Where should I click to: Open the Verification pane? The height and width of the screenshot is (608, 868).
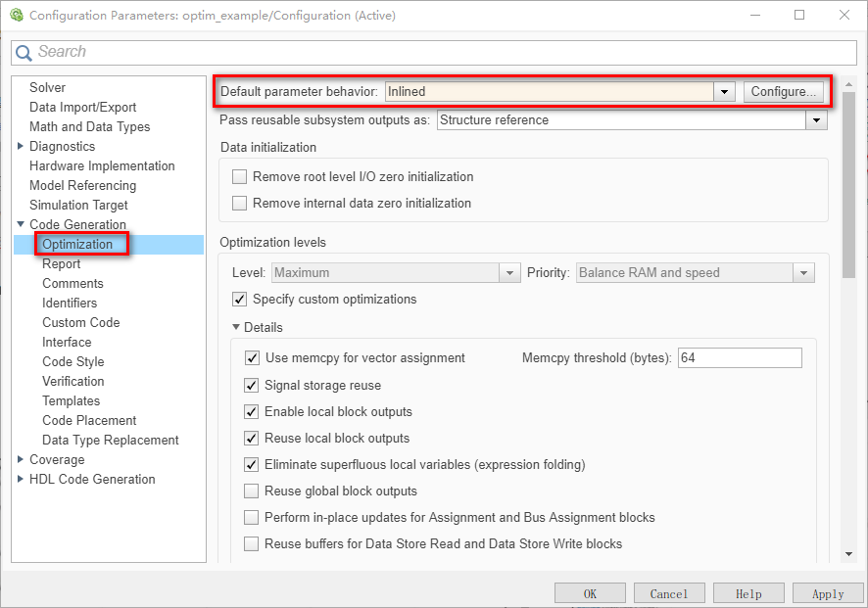point(73,381)
